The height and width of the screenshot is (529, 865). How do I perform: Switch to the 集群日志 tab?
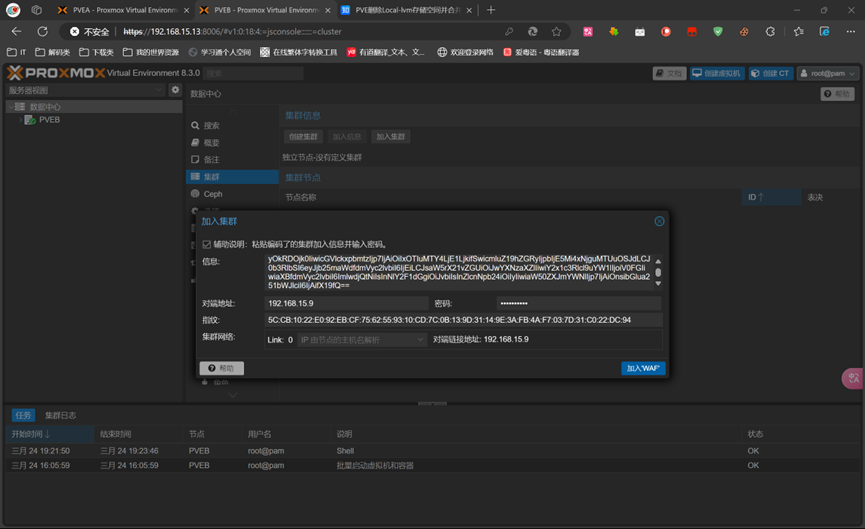(x=61, y=415)
